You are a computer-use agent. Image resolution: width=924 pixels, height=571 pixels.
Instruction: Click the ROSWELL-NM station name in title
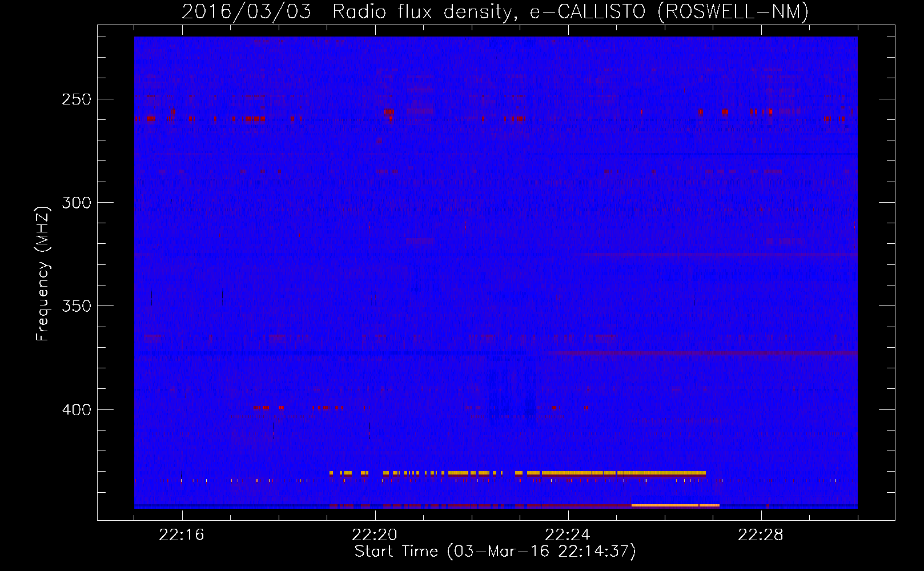pyautogui.click(x=734, y=11)
